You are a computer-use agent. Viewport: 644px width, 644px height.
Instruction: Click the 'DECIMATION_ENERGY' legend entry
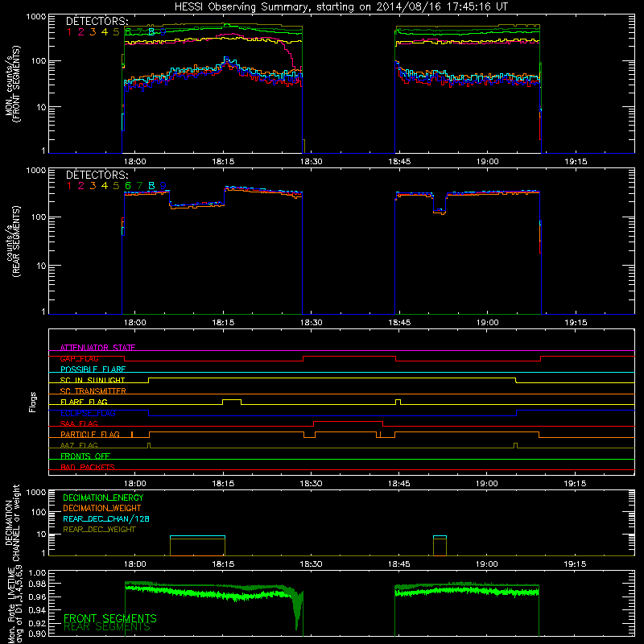point(103,497)
